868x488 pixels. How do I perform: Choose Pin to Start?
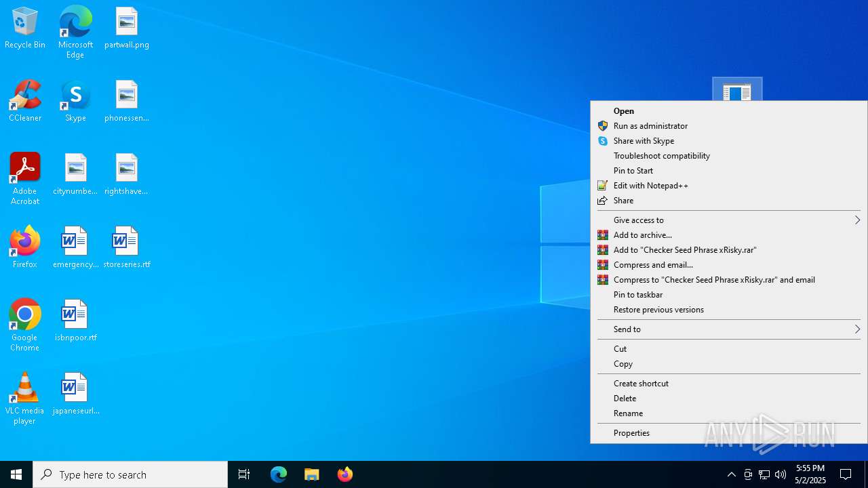729,171
